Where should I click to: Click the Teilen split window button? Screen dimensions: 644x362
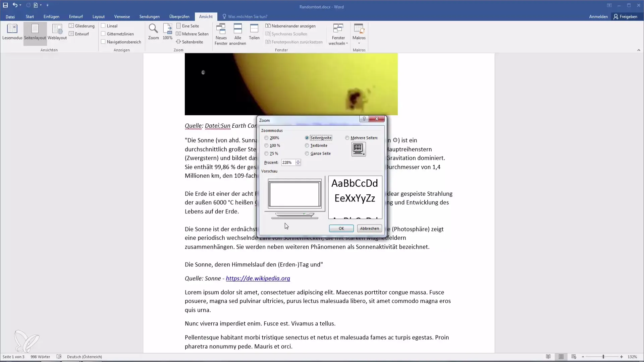[x=254, y=33]
